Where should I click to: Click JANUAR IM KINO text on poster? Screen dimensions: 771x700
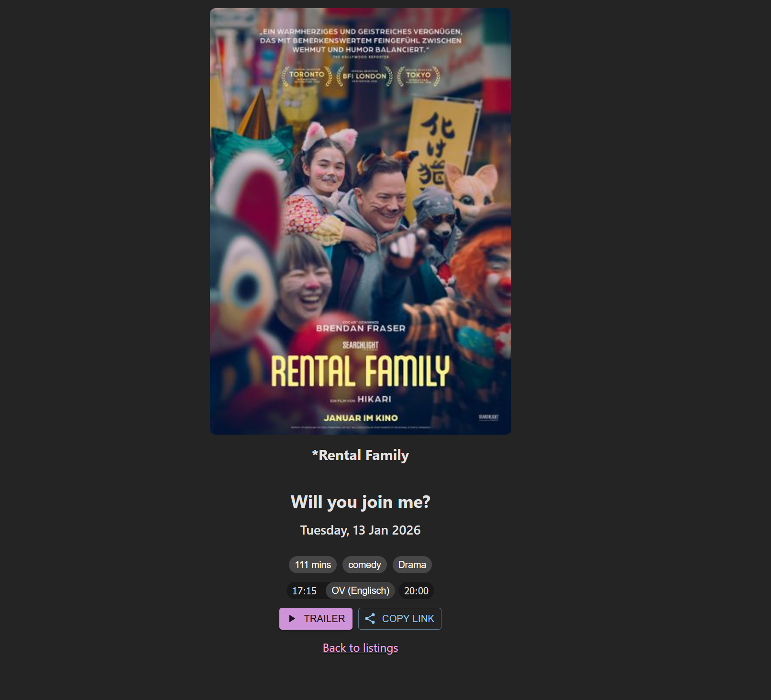click(x=361, y=418)
